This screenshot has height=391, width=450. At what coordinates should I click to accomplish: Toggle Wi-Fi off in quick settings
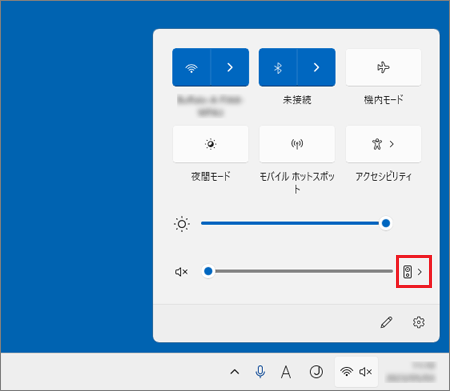191,68
